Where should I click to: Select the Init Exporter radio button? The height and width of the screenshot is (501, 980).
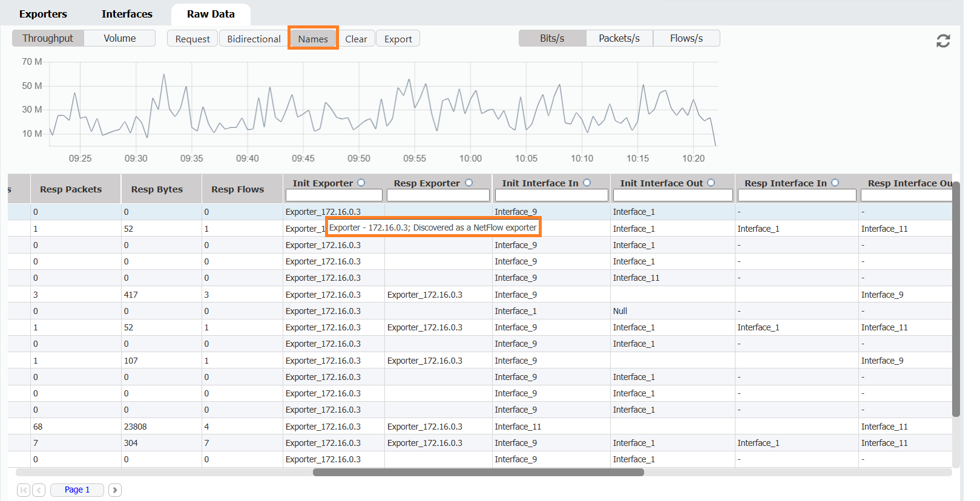pos(361,183)
